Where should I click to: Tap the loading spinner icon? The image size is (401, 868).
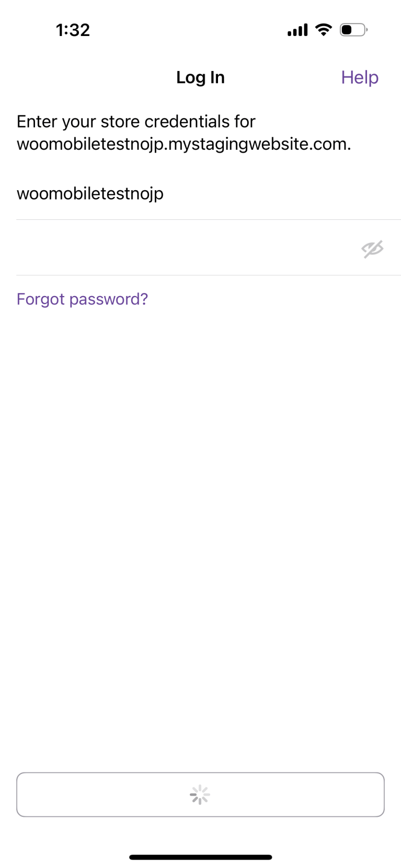(x=200, y=795)
